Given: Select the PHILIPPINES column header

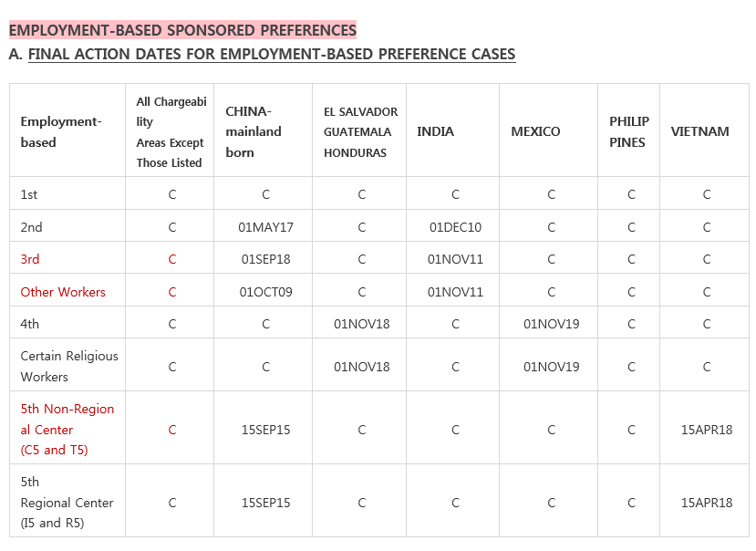Looking at the screenshot, I should pos(629,131).
